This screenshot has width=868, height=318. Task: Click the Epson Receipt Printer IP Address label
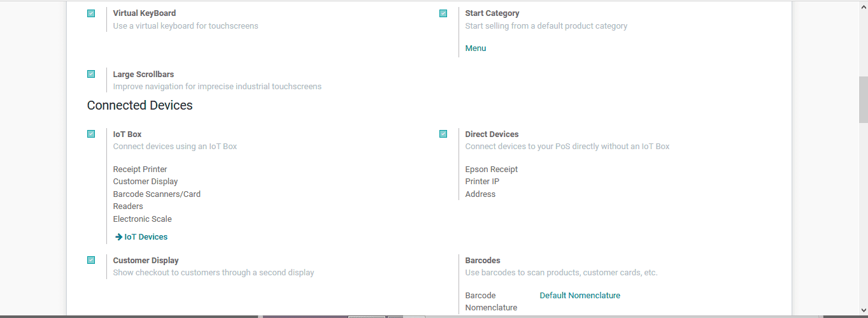point(491,182)
